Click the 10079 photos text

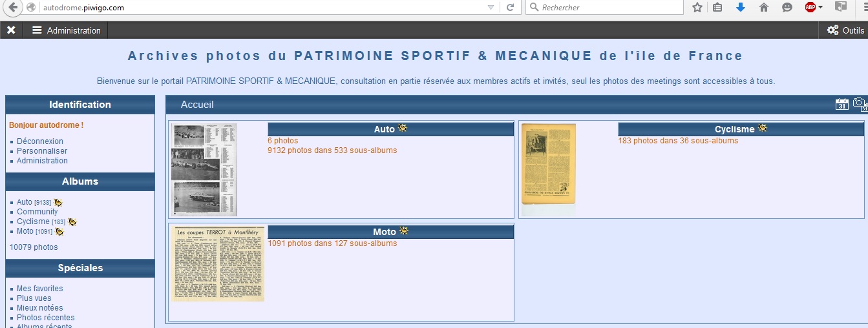pyautogui.click(x=34, y=247)
